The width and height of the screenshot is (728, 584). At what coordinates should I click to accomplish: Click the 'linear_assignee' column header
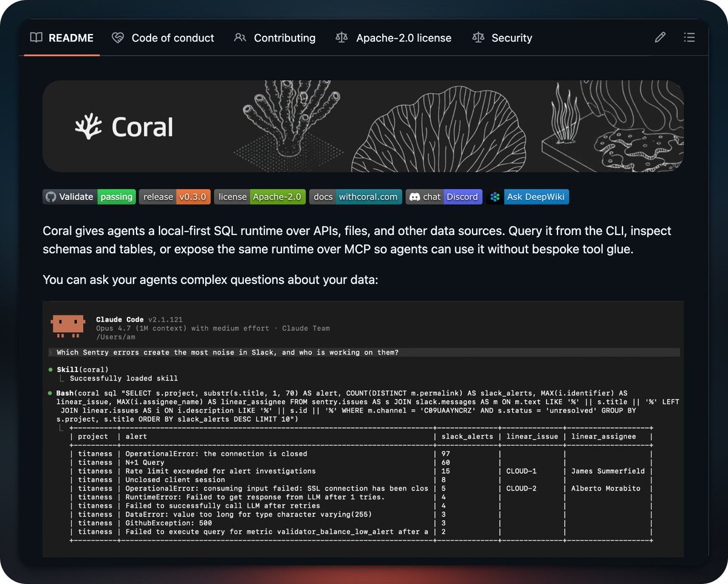tap(604, 436)
